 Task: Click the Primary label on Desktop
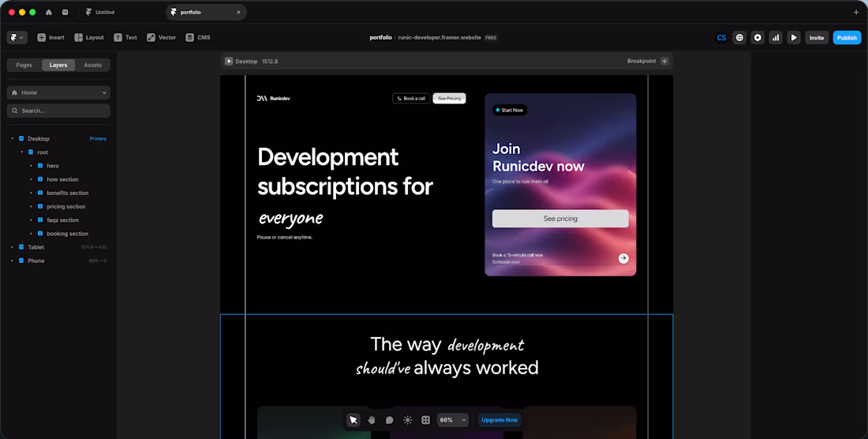click(x=98, y=138)
